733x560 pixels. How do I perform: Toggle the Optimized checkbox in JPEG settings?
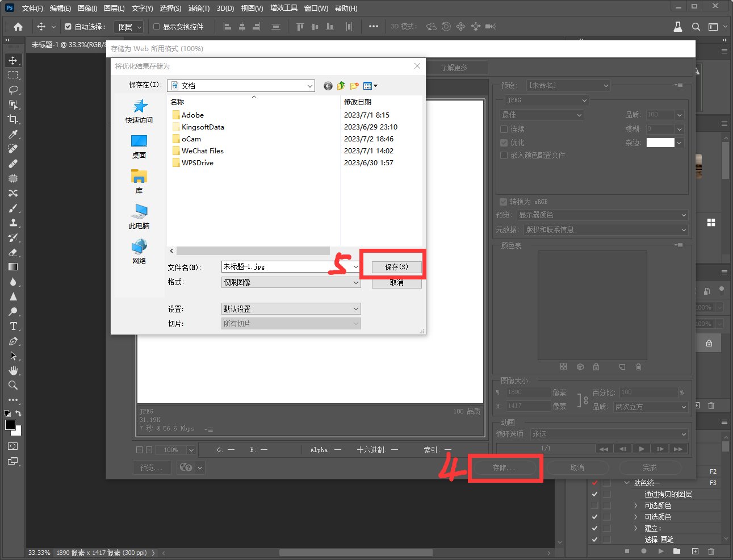[x=504, y=143]
